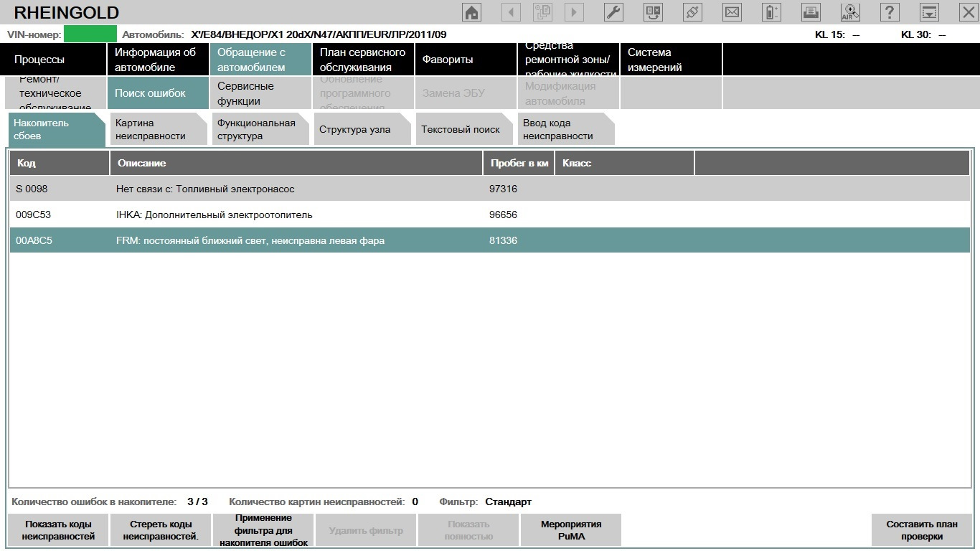The height and width of the screenshot is (551, 980).
Task: Open the copy pages history icon
Action: click(x=542, y=11)
